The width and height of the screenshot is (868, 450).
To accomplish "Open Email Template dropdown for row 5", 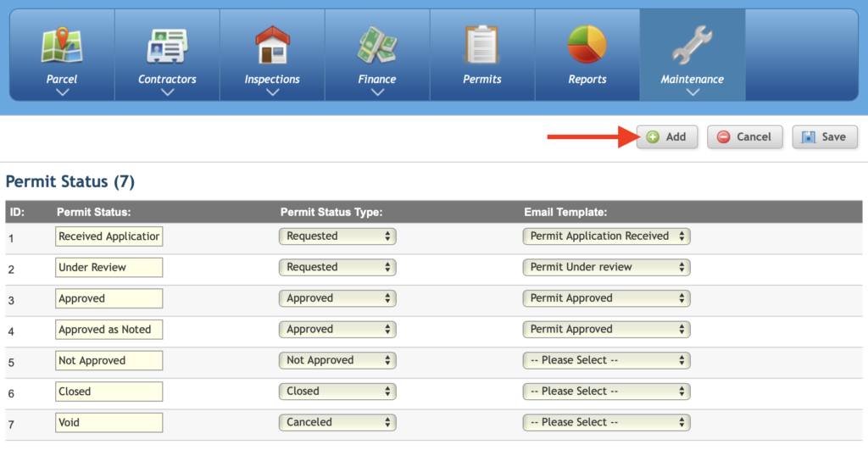I will (606, 360).
